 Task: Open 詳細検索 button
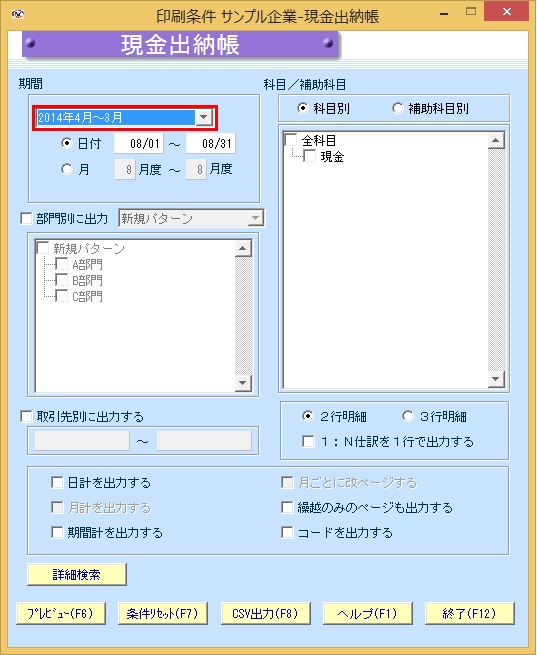[77, 574]
